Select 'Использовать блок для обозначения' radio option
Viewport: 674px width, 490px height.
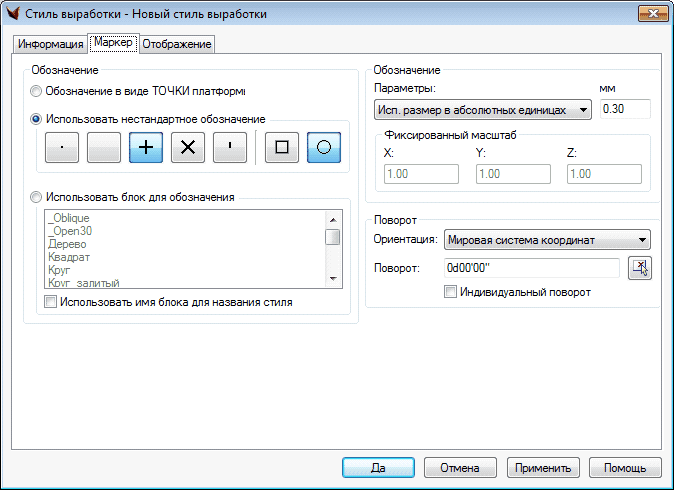pos(38,197)
